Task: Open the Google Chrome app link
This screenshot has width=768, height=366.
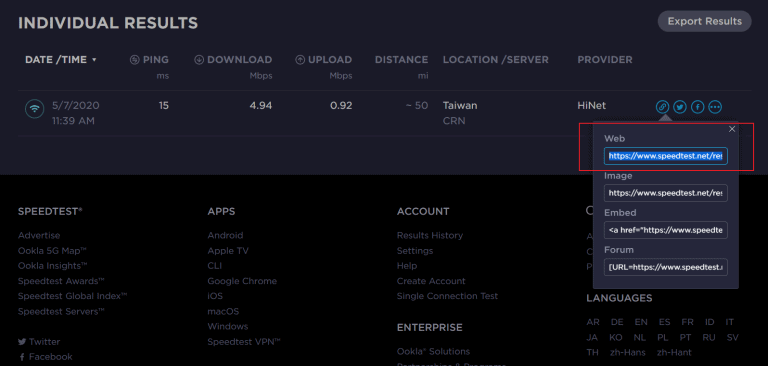Action: 242,281
